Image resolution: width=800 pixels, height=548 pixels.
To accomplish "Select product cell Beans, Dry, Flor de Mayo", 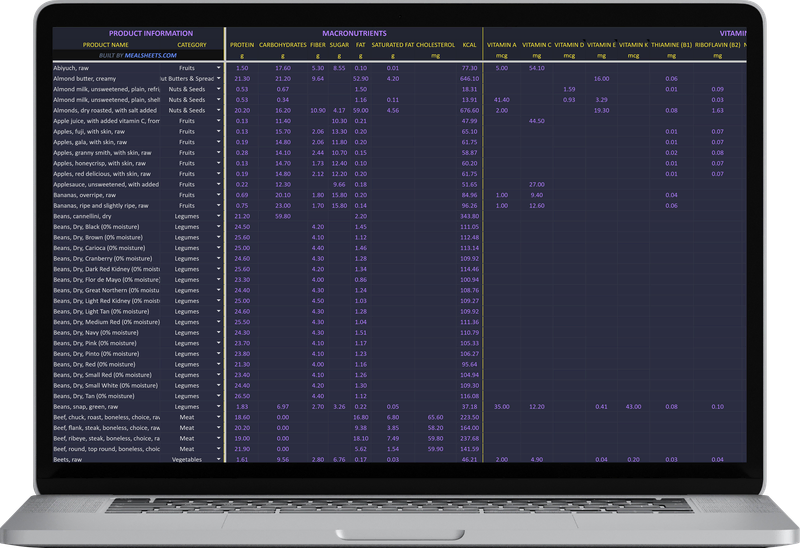I will point(106,280).
